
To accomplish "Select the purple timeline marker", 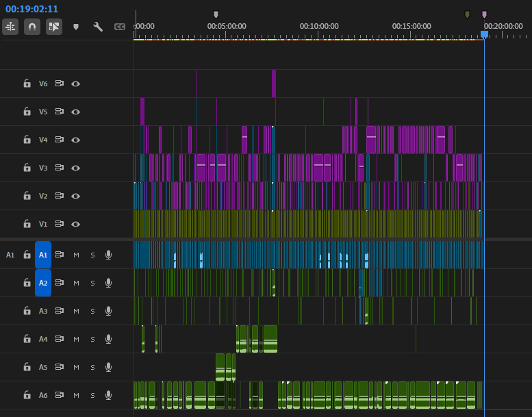I will [485, 14].
